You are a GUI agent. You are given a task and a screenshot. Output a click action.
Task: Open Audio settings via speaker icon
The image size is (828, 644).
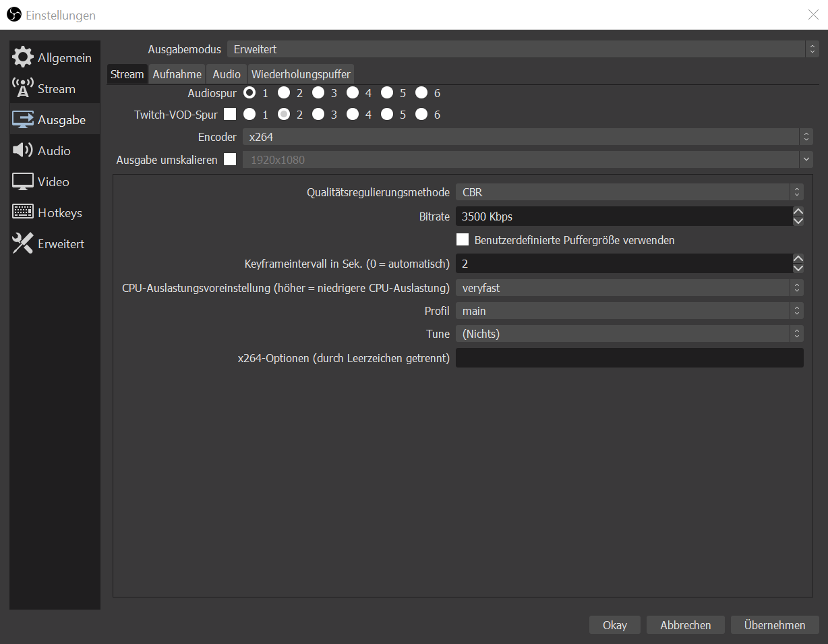point(23,150)
